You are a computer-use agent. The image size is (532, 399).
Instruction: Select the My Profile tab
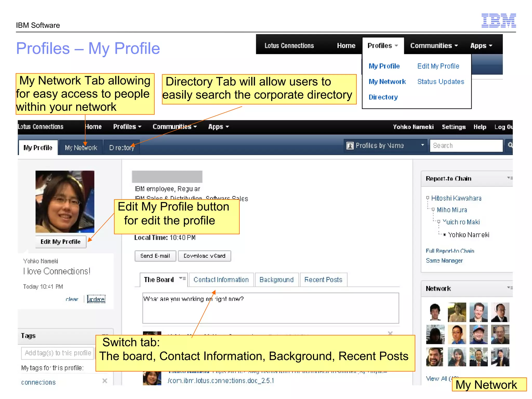38,148
